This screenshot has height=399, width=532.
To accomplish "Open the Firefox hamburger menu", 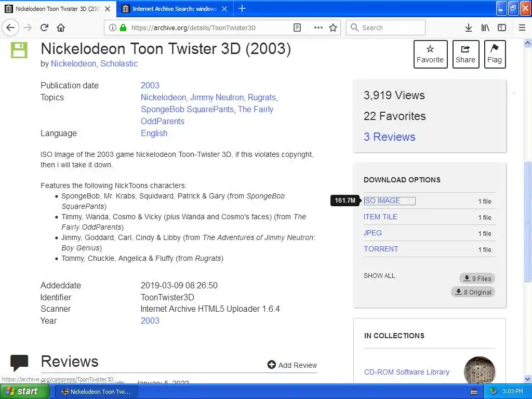I will tap(522, 28).
